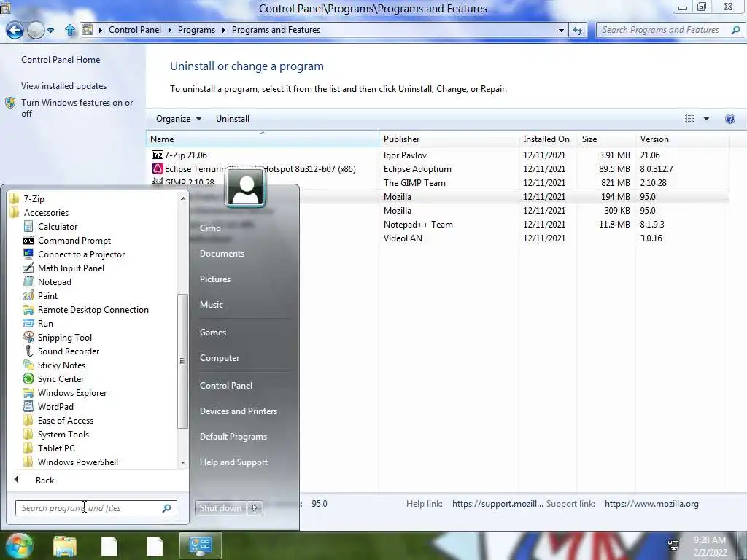Open Pictures from Start menu
Screen dimensions: 747x560
tap(215, 279)
